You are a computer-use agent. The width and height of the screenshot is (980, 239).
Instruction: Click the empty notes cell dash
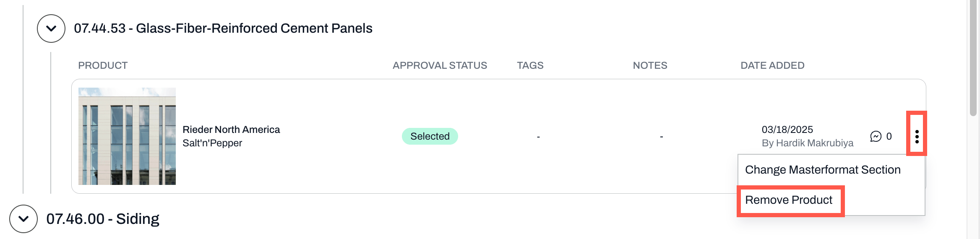pos(662,137)
